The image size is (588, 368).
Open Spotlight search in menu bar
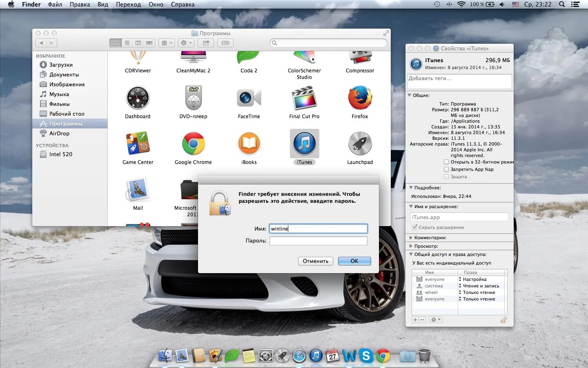(562, 4)
